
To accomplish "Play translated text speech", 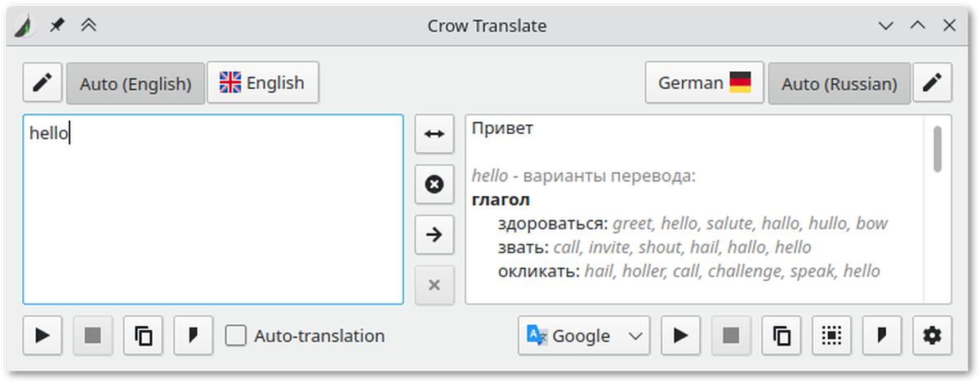I will (x=680, y=336).
